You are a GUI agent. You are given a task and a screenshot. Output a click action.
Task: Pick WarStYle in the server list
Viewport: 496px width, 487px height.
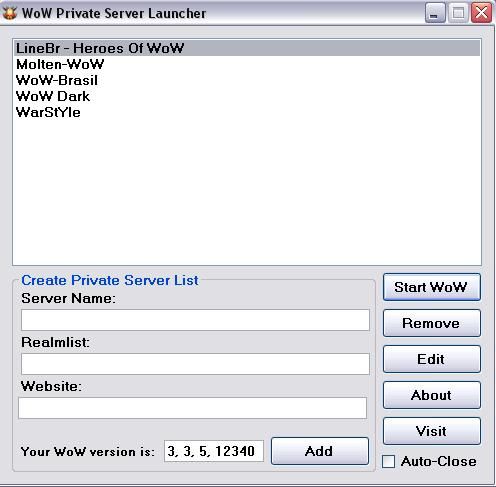tap(247, 112)
